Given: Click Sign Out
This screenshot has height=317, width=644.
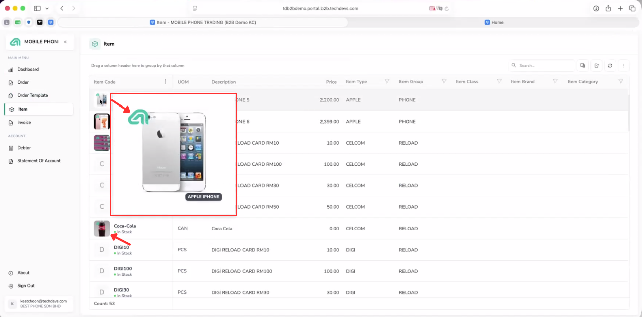Looking at the screenshot, I should coord(26,286).
